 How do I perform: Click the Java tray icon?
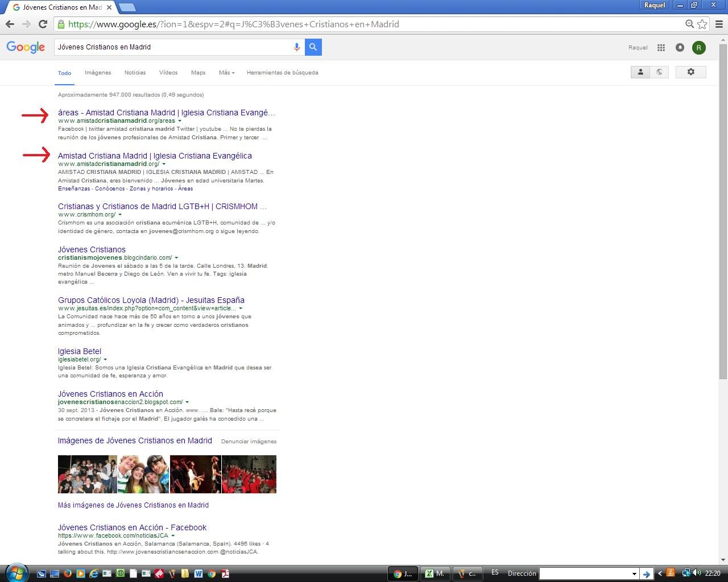pos(671,573)
